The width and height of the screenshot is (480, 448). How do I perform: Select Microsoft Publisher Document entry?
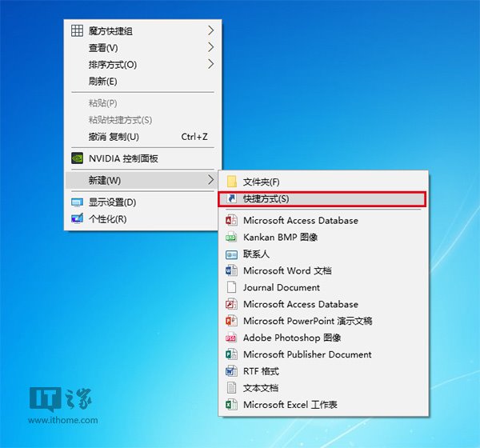point(323,354)
